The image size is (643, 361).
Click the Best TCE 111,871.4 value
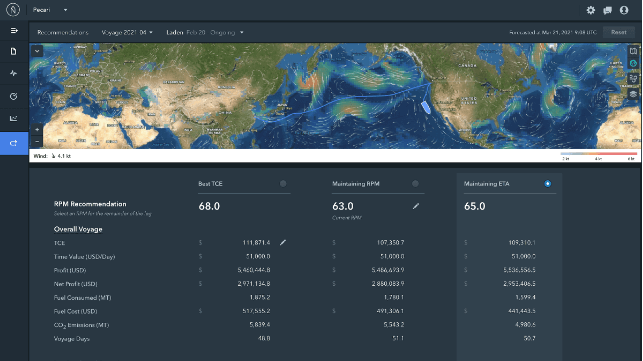coord(256,242)
